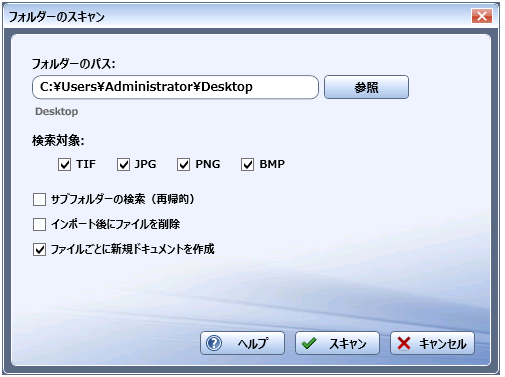Uncheck the BMP file type checkbox
This screenshot has height=377, width=505.
[x=247, y=164]
